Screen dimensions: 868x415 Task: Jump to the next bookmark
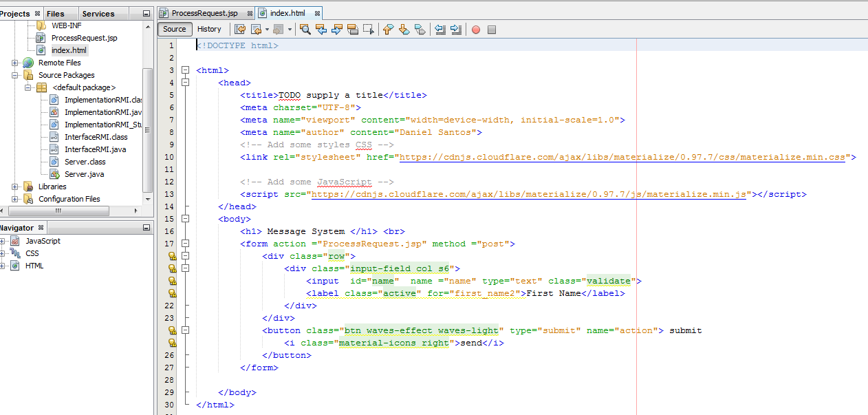pos(404,29)
